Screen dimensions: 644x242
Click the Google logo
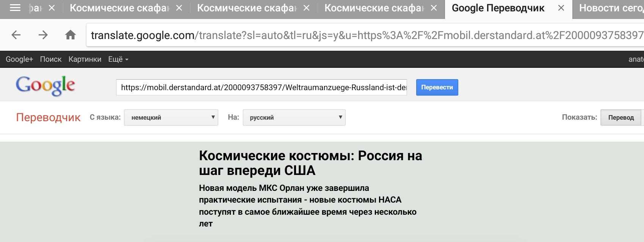(x=45, y=85)
